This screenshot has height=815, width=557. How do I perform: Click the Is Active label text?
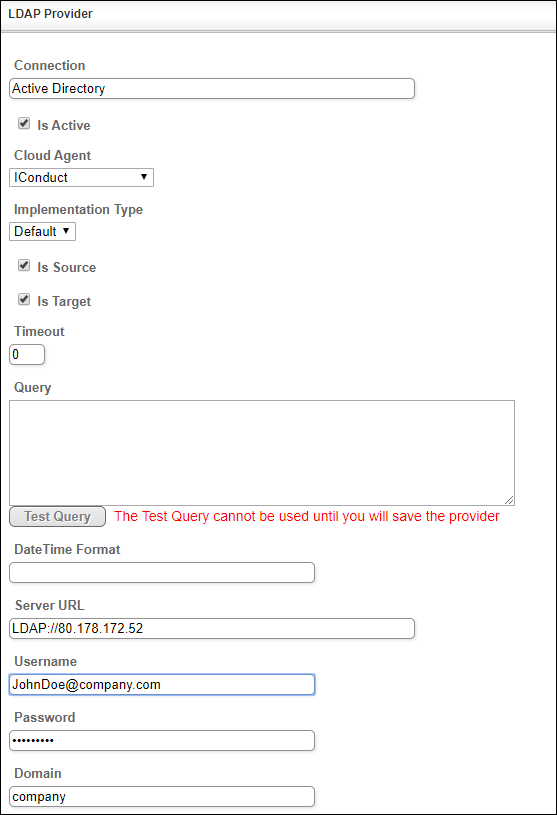[64, 125]
